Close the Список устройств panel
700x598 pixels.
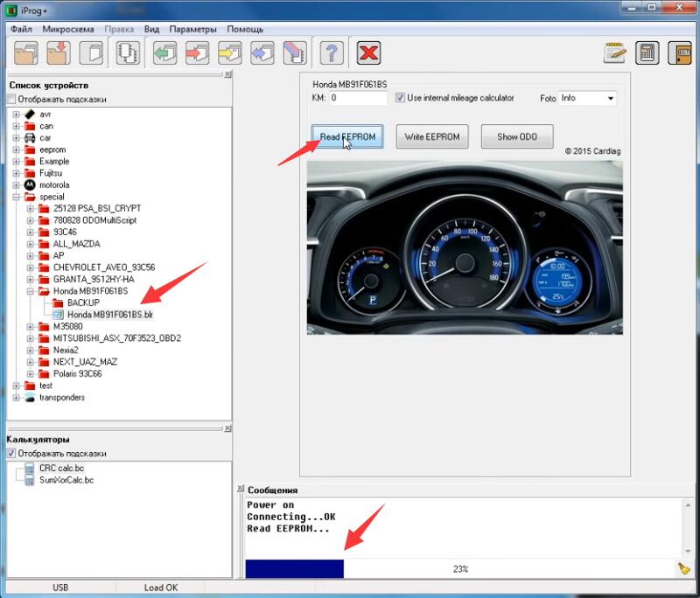point(227,74)
